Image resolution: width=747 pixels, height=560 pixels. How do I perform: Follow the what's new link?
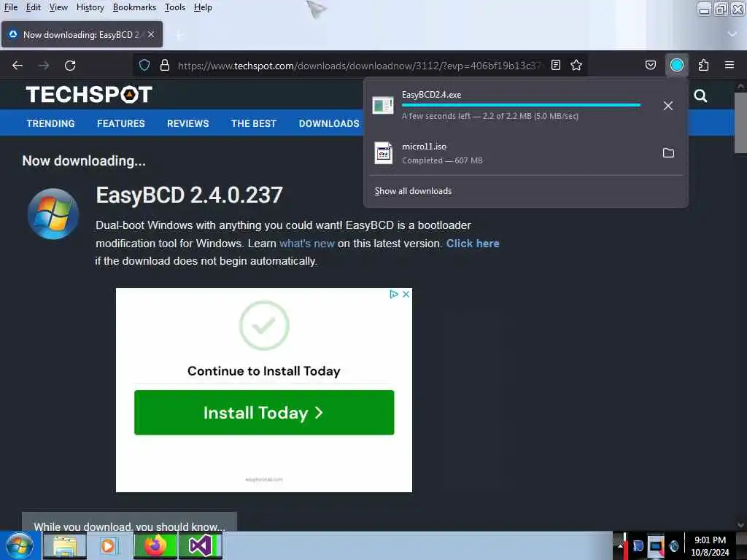coord(307,244)
